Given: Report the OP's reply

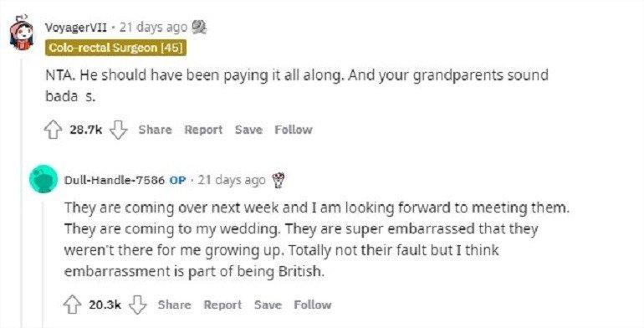Looking at the screenshot, I should click(x=222, y=305).
